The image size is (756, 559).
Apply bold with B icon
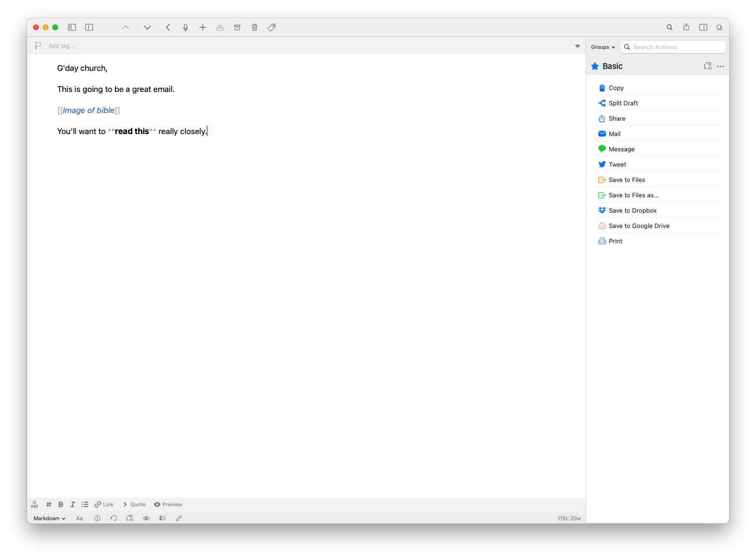[x=61, y=504]
